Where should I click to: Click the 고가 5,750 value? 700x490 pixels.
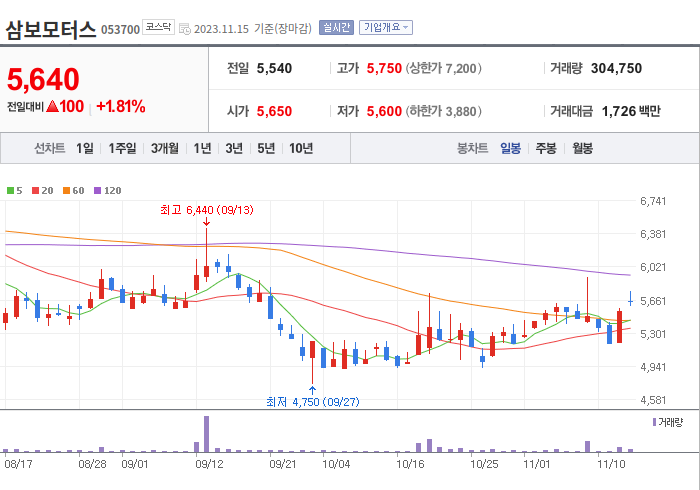click(x=384, y=68)
